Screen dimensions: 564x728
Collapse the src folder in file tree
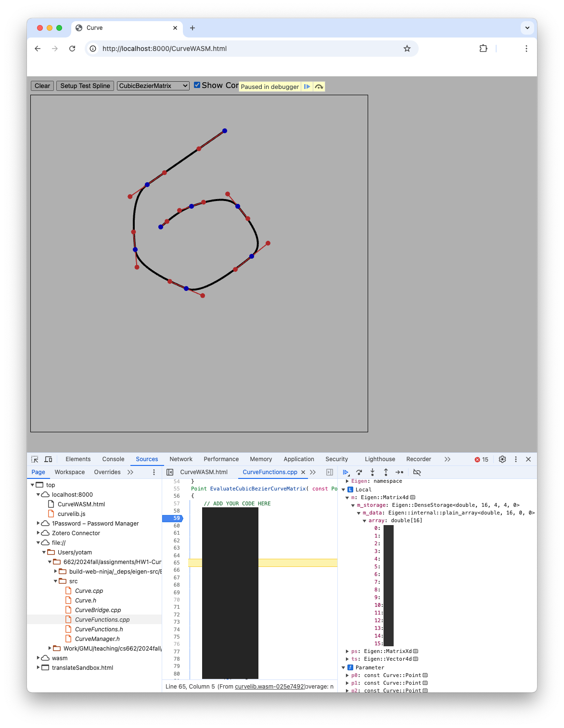(56, 581)
